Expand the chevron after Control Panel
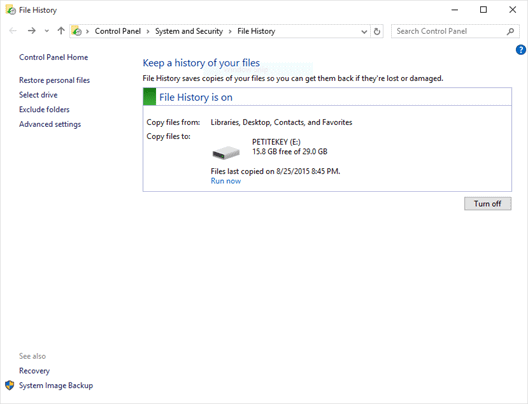Screen dimensions: 528x404 (148, 32)
